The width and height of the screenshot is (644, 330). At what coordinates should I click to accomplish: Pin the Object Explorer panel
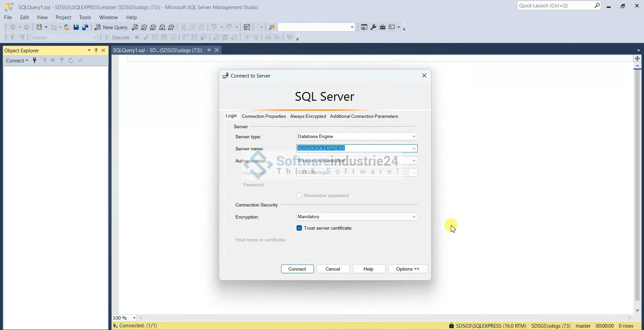96,50
